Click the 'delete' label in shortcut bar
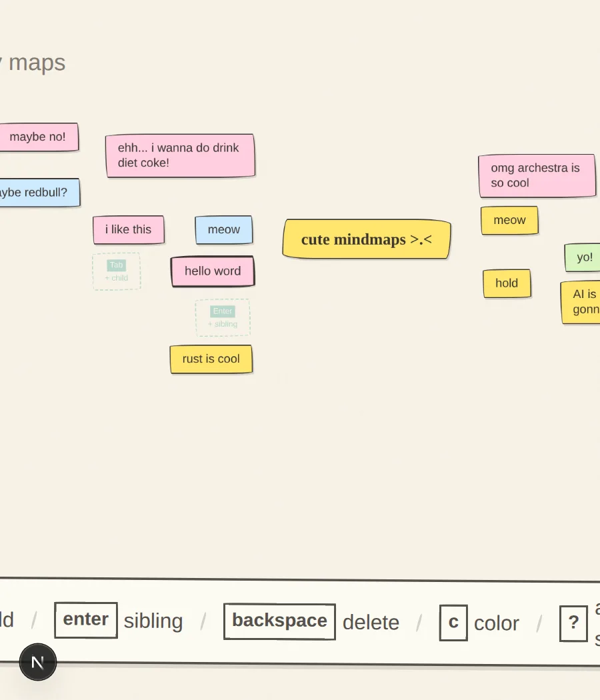The width and height of the screenshot is (600, 700). pos(371,622)
